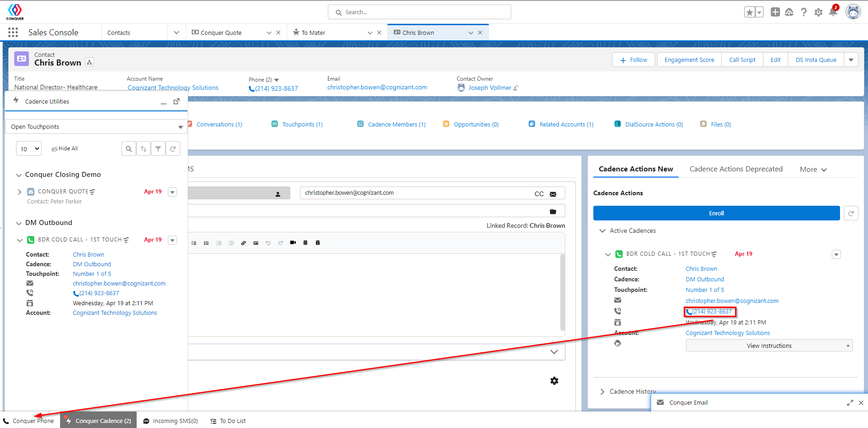
Task: Switch to the Conquer Quote tab
Action: 221,33
